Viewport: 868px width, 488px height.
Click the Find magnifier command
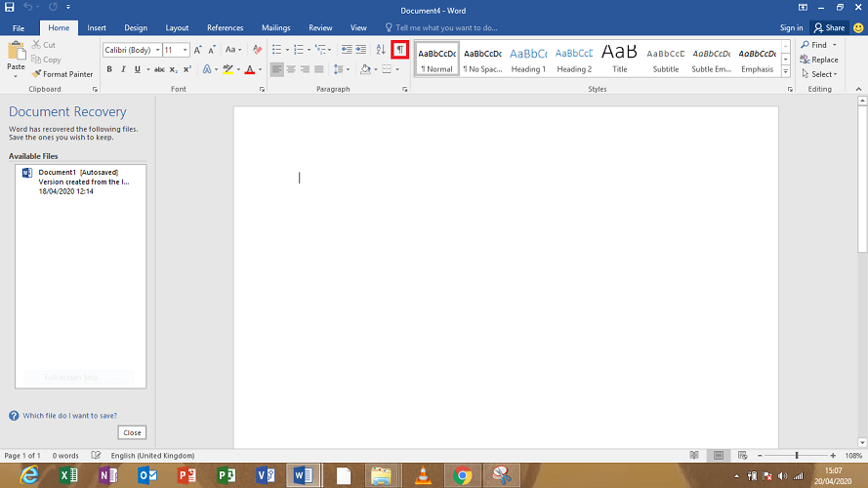(813, 45)
